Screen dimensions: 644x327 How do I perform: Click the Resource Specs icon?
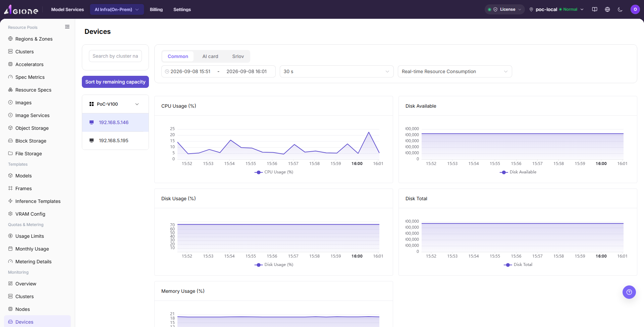[x=10, y=90]
